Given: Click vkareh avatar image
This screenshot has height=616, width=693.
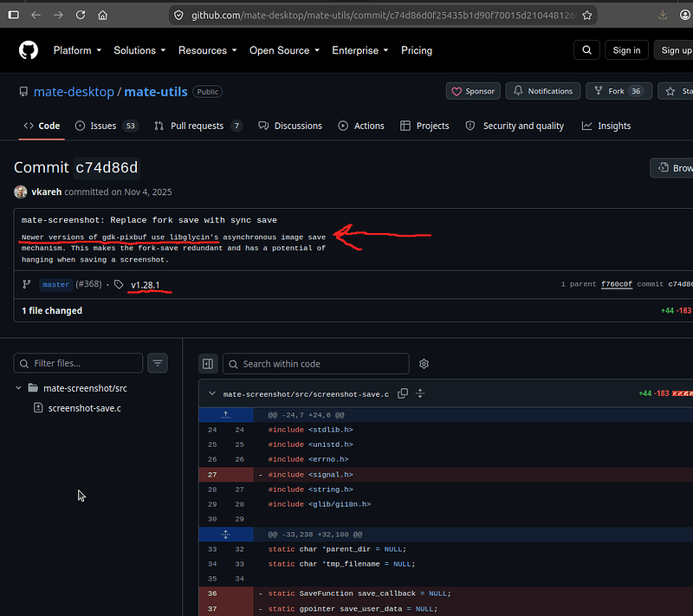Looking at the screenshot, I should point(20,191).
